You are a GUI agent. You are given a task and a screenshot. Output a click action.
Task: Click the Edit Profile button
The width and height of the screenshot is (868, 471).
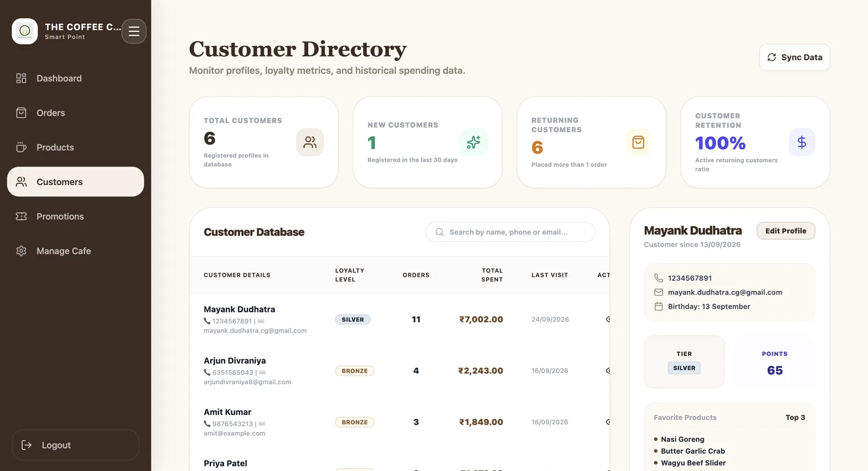click(x=786, y=231)
